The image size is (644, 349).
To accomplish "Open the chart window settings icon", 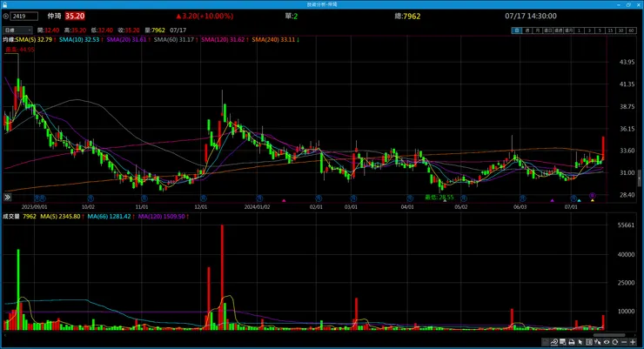I will tap(562, 342).
